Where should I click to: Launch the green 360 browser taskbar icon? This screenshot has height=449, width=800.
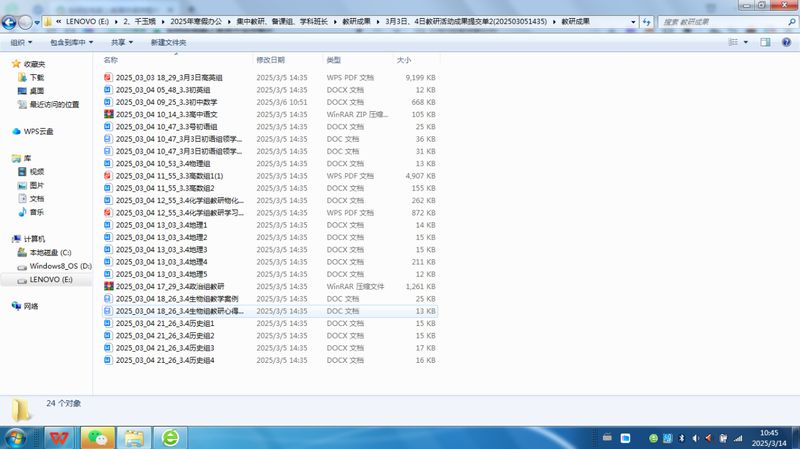pyautogui.click(x=171, y=437)
